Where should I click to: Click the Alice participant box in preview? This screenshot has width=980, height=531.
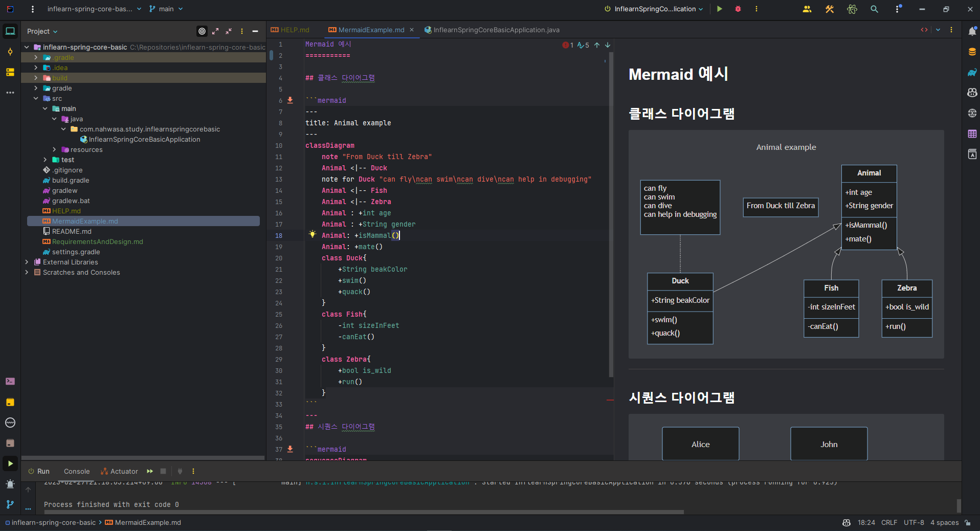click(x=700, y=444)
